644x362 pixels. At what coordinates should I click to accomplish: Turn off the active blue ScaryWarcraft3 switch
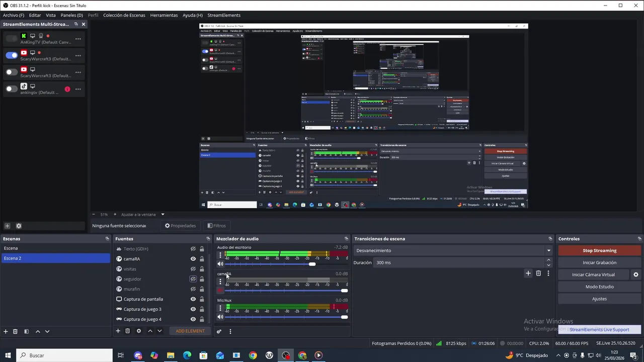[x=12, y=55]
